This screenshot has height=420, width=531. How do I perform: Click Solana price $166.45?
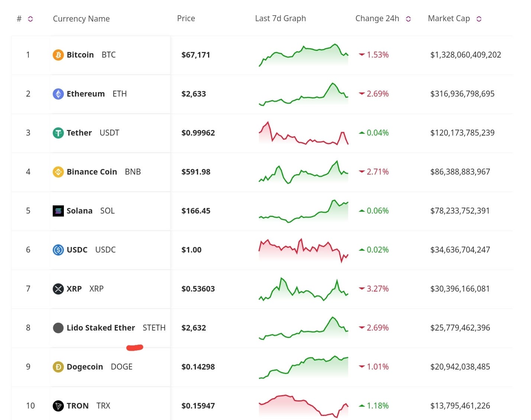pos(195,211)
